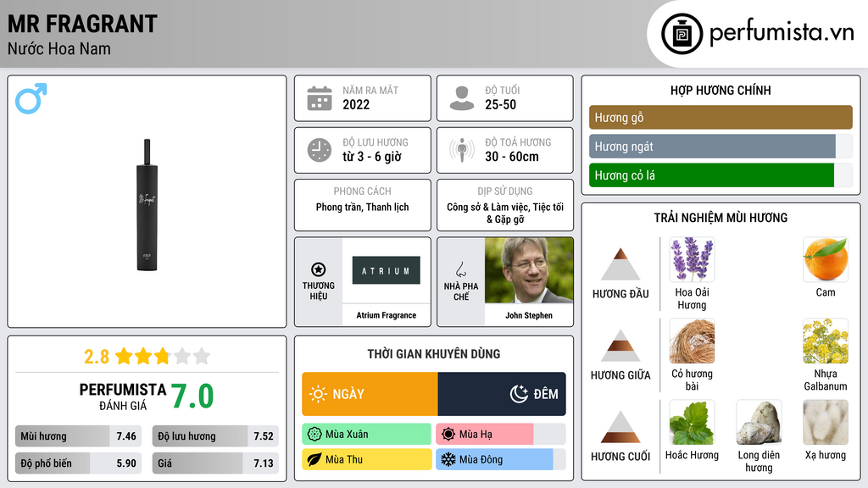868x488 pixels.
Task: Click the perfumista.vn bottle logo icon
Action: tap(682, 34)
